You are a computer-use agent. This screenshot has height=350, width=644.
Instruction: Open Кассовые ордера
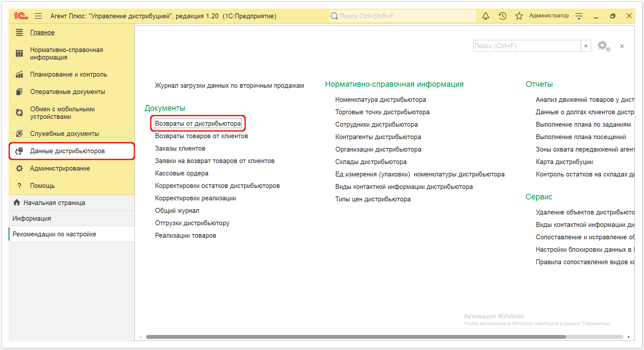click(x=182, y=173)
